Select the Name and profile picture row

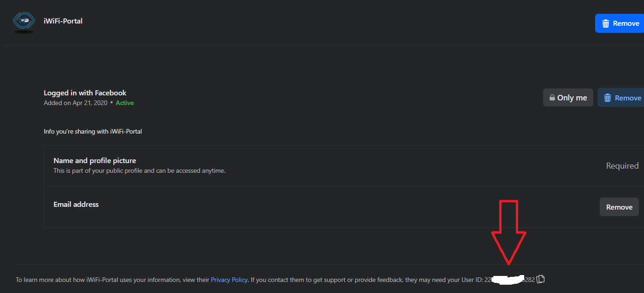(343, 166)
